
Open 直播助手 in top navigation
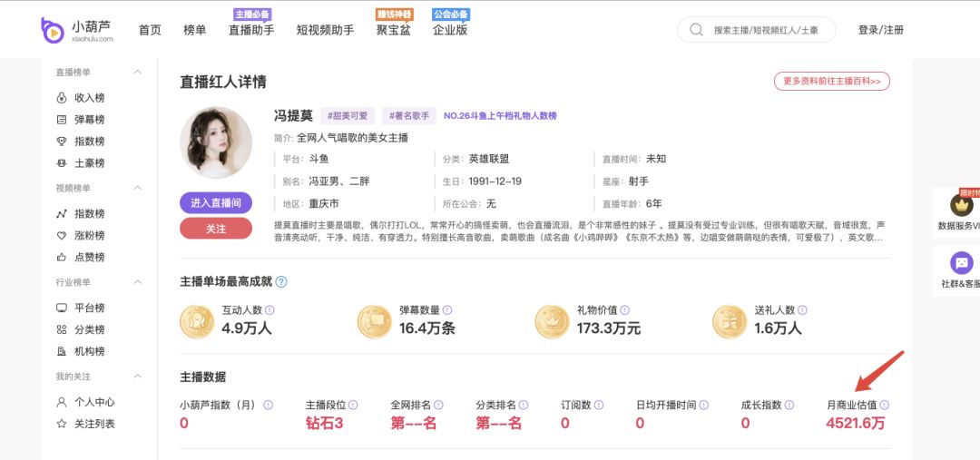point(251,30)
